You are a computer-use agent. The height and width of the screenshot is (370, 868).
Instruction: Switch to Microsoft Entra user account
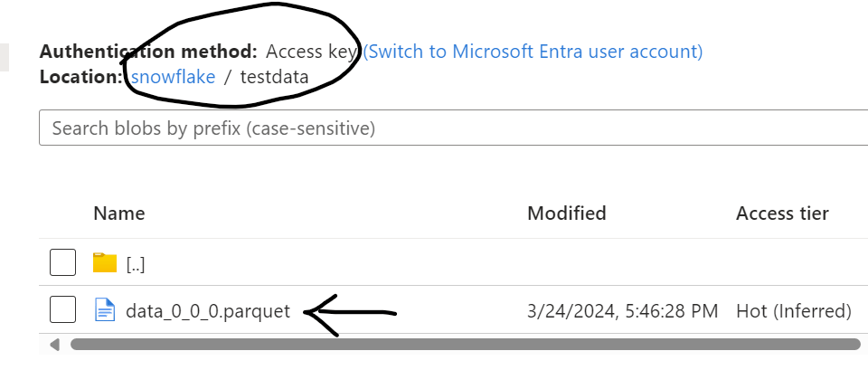coord(533,52)
